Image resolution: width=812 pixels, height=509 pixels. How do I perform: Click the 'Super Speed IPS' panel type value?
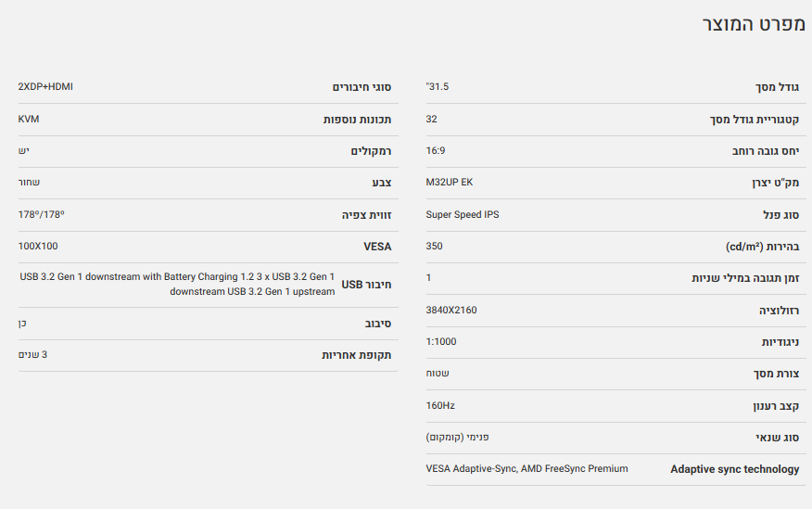463,214
